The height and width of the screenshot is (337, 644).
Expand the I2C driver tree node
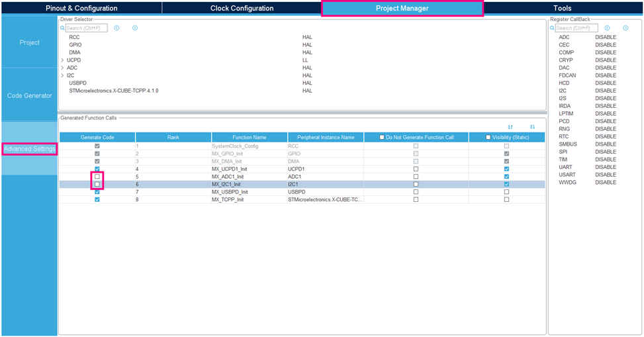62,75
